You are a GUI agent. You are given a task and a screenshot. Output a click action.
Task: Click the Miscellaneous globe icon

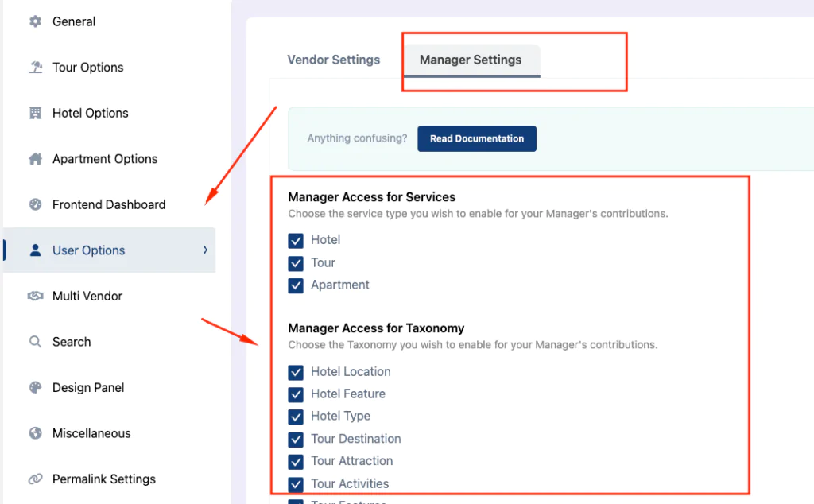coord(35,433)
